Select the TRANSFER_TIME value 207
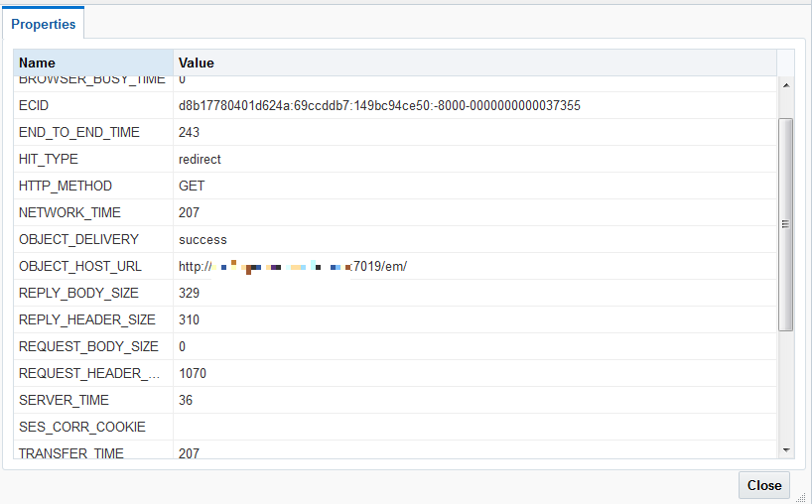This screenshot has height=504, width=812. [189, 452]
